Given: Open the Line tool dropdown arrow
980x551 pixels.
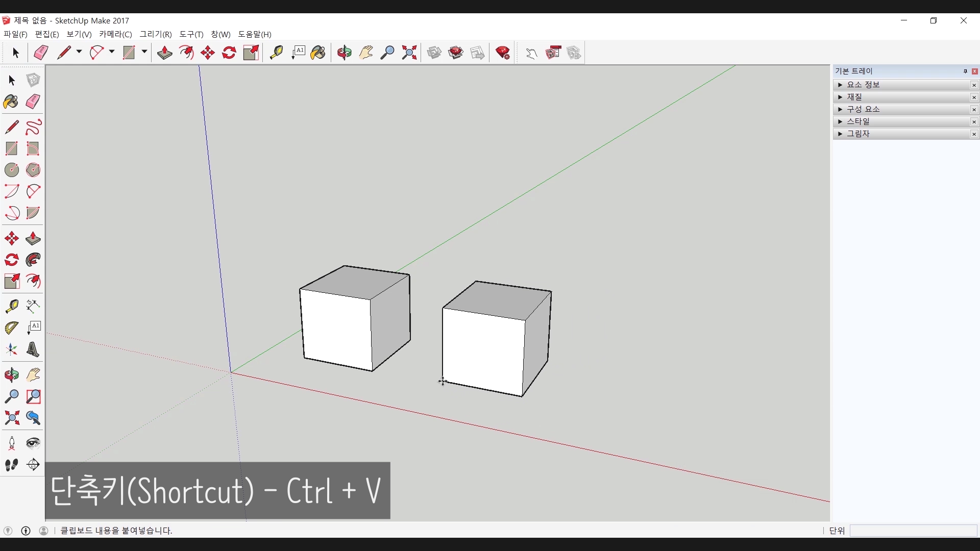Looking at the screenshot, I should pos(79,52).
